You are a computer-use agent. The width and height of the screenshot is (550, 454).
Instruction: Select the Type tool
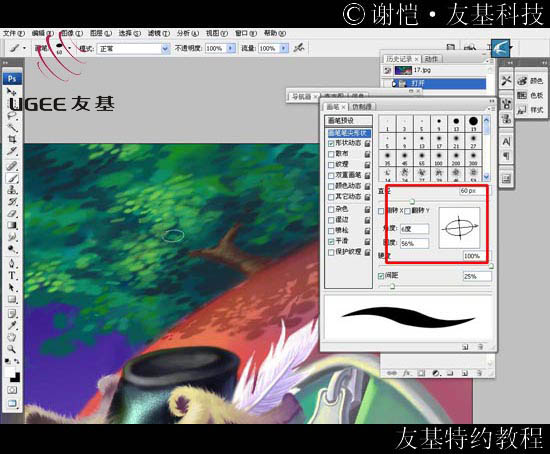(x=12, y=275)
